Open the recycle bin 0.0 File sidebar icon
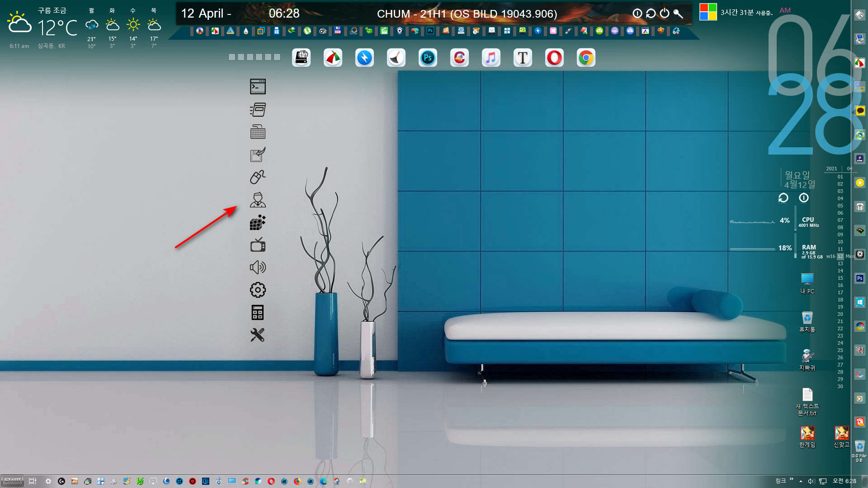 [859, 450]
